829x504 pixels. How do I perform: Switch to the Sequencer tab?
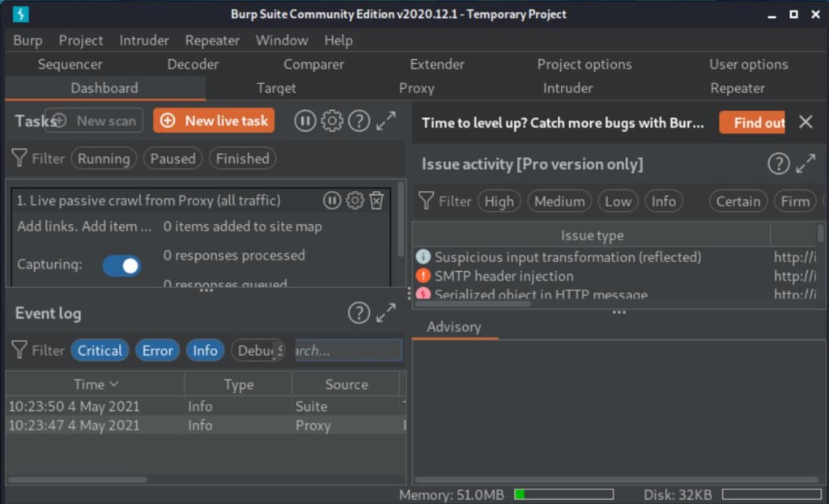coord(70,65)
